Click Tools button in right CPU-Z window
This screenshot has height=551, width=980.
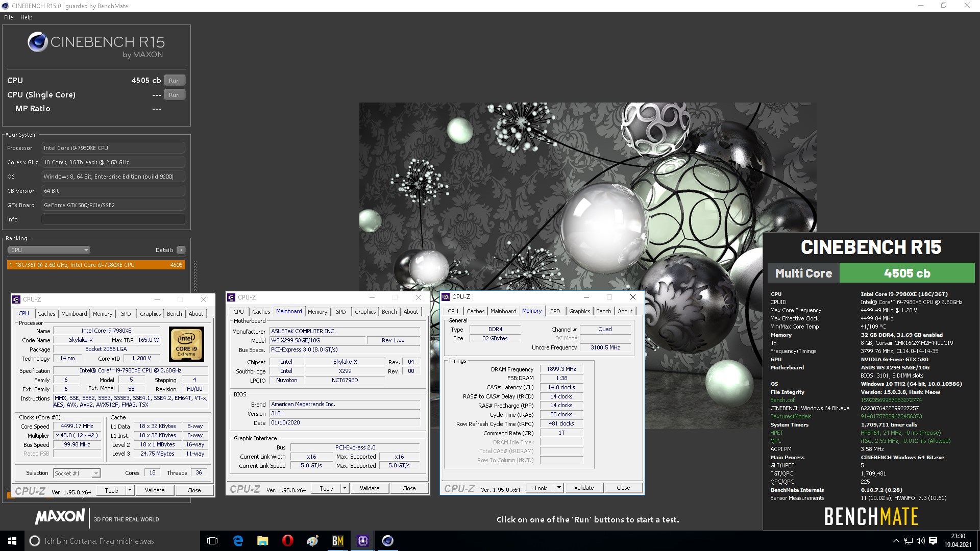point(541,488)
